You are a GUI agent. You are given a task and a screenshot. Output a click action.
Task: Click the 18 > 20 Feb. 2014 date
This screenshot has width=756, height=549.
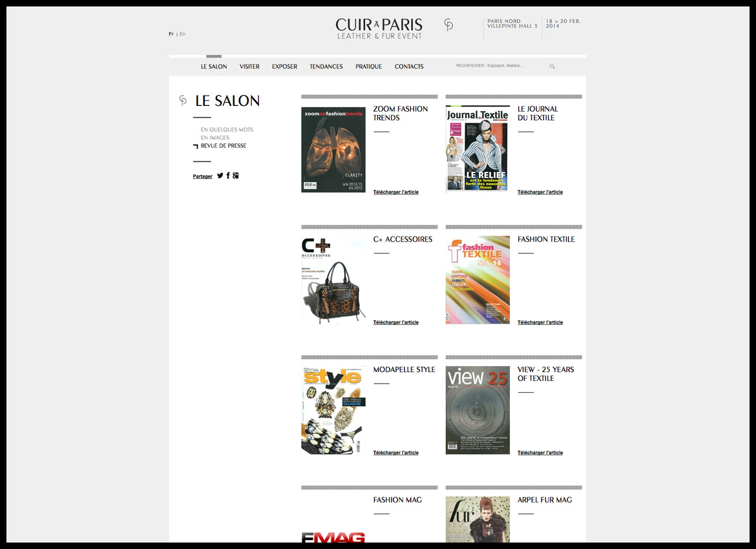click(563, 24)
